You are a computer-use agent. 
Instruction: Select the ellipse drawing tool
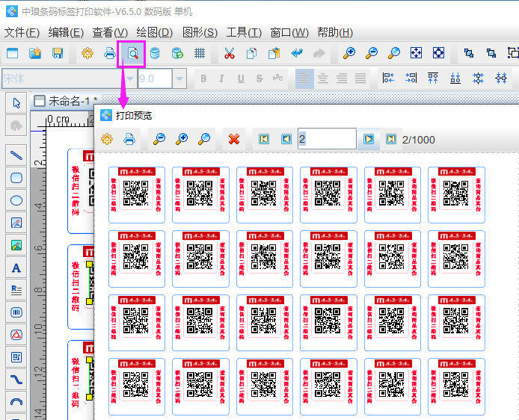[x=16, y=200]
